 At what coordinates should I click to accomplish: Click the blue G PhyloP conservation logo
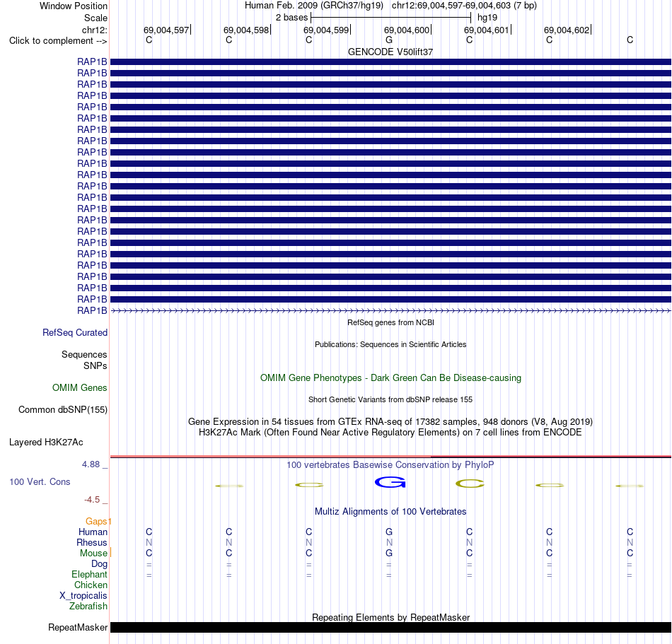[390, 483]
